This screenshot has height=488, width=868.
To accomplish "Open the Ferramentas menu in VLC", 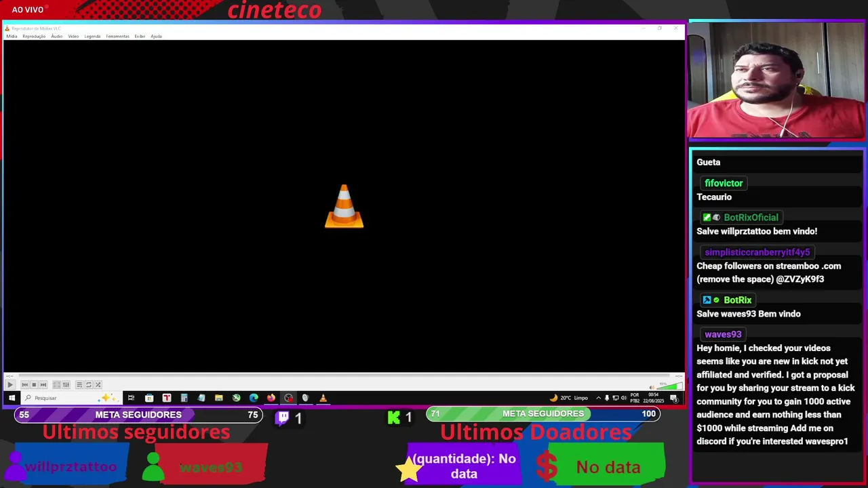I will [x=117, y=37].
